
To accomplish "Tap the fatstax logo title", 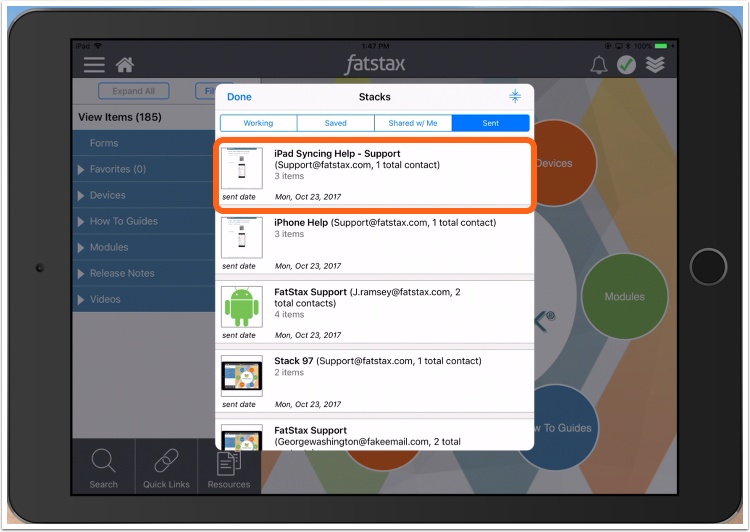I will click(375, 65).
